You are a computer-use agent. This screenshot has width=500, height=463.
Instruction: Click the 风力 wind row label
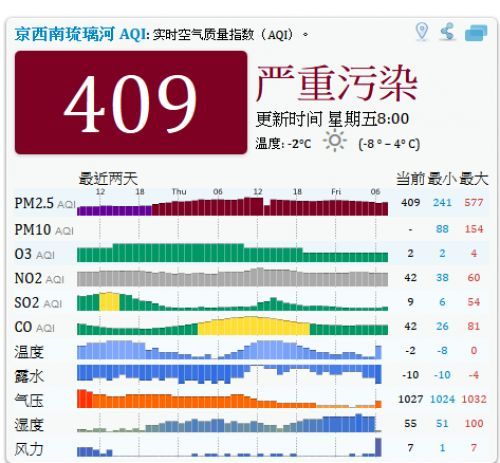pyautogui.click(x=29, y=449)
